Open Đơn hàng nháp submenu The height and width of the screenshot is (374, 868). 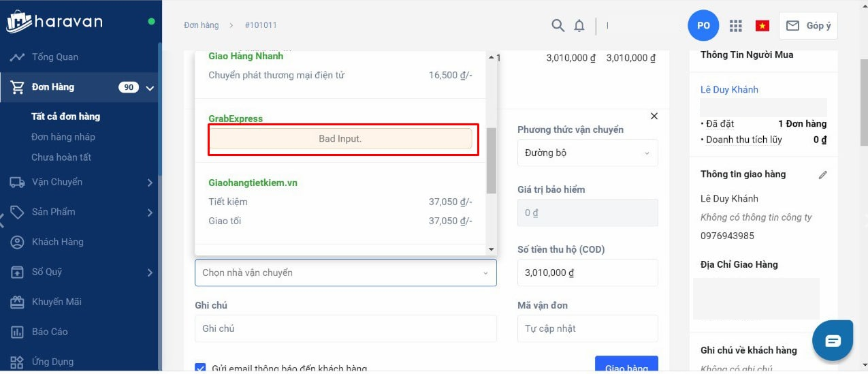(x=63, y=137)
